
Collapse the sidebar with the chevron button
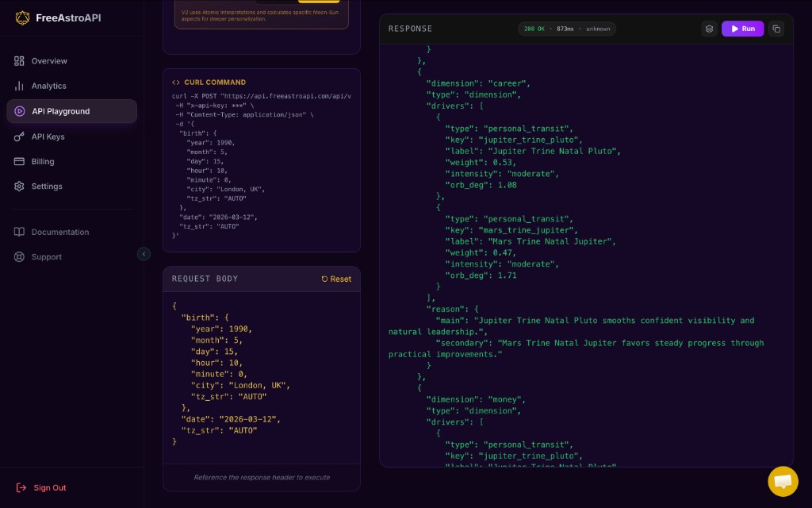pyautogui.click(x=144, y=254)
